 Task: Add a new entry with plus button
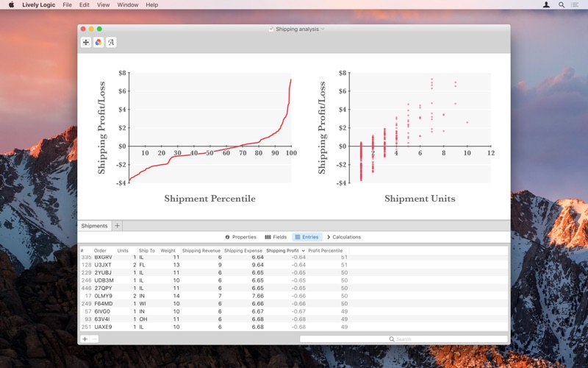tap(85, 339)
